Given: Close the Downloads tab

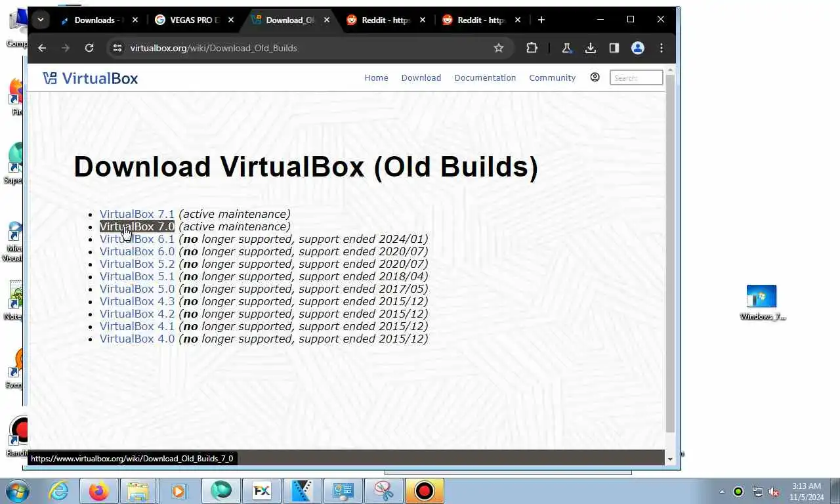Looking at the screenshot, I should coord(135,20).
